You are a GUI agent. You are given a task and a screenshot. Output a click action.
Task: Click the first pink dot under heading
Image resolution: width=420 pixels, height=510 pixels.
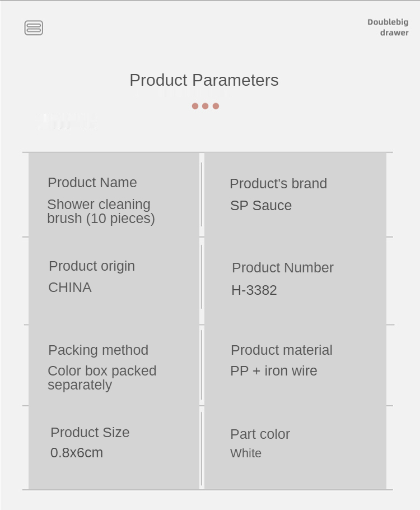pyautogui.click(x=195, y=106)
